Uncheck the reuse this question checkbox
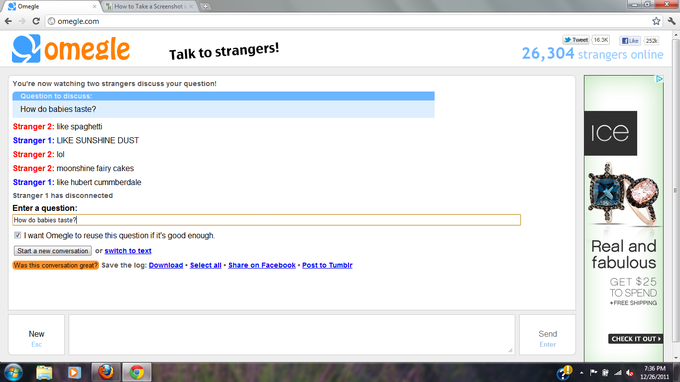This screenshot has height=382, width=680. click(17, 235)
